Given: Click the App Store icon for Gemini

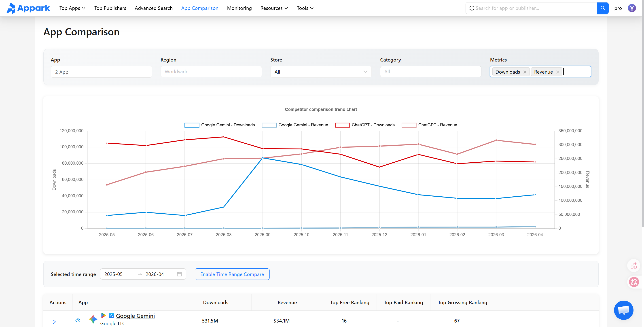Looking at the screenshot, I should tap(111, 315).
